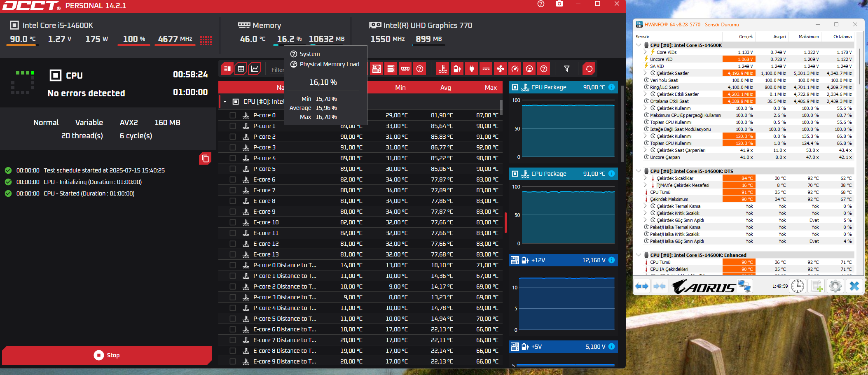Collapse CPU [#0] group in OCCT table
This screenshot has height=375, width=868.
(225, 102)
